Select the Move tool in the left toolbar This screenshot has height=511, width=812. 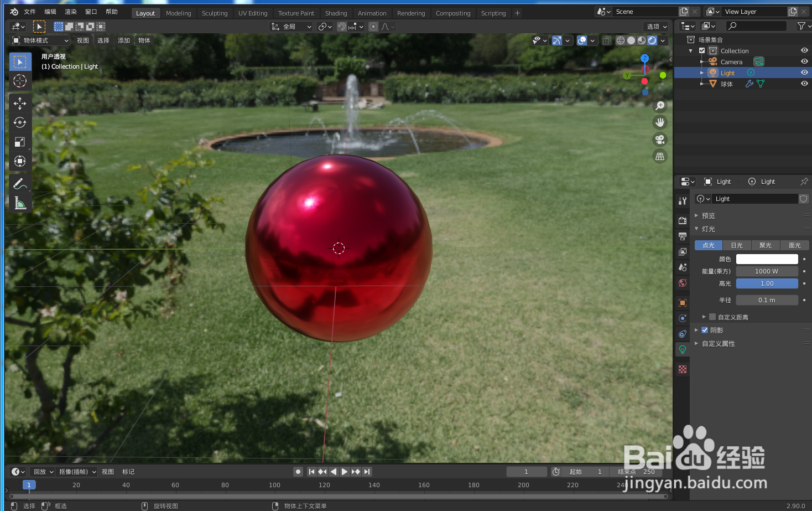pyautogui.click(x=20, y=103)
